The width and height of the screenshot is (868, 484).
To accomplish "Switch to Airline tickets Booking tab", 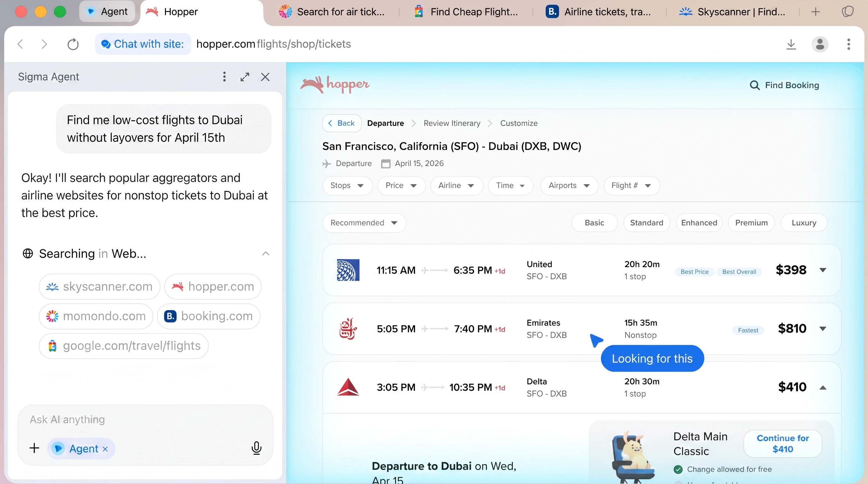I will [x=598, y=12].
